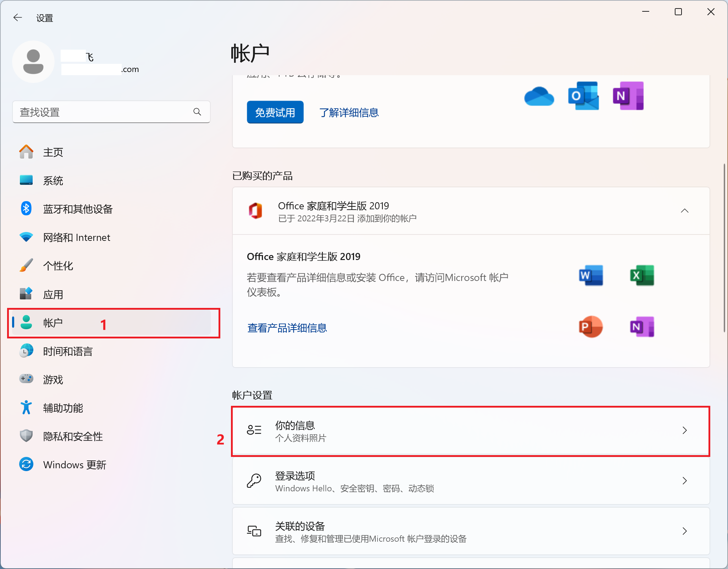Image resolution: width=728 pixels, height=569 pixels.
Task: Click the 时间和语言 globe clock icon
Action: pyautogui.click(x=26, y=351)
